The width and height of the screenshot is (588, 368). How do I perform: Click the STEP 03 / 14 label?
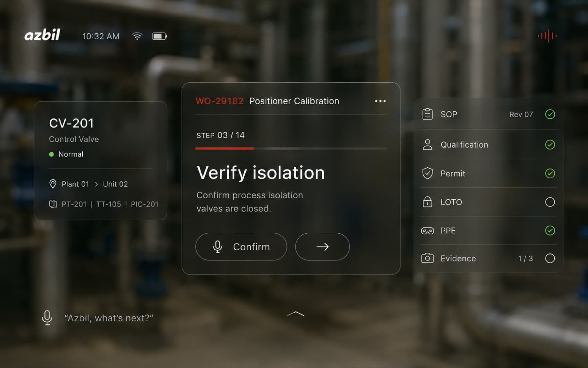(220, 135)
